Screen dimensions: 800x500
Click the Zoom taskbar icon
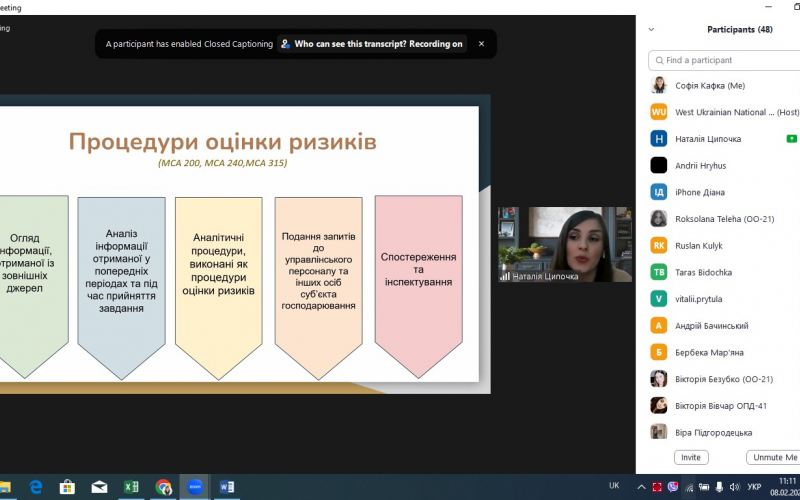point(194,487)
